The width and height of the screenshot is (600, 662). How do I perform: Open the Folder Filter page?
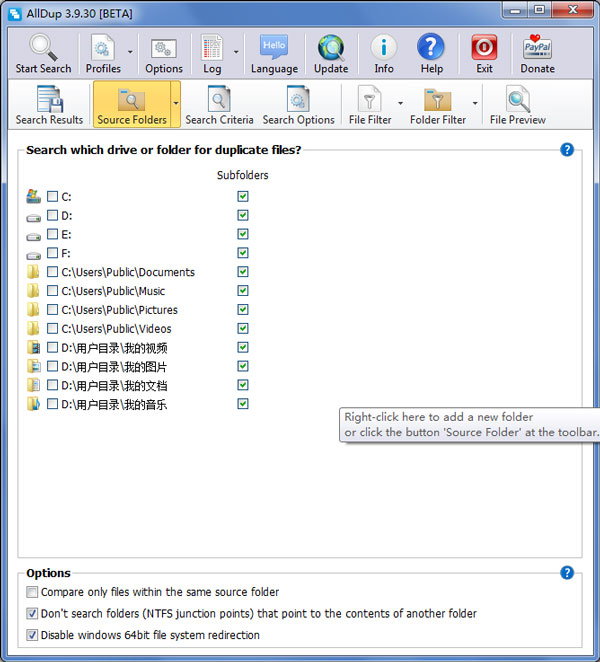point(438,105)
